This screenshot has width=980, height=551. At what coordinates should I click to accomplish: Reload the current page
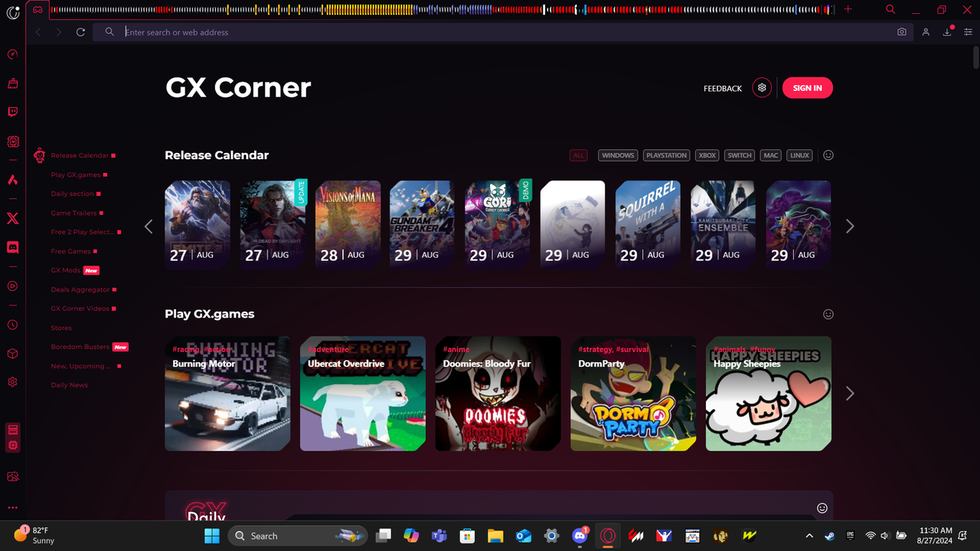[80, 32]
